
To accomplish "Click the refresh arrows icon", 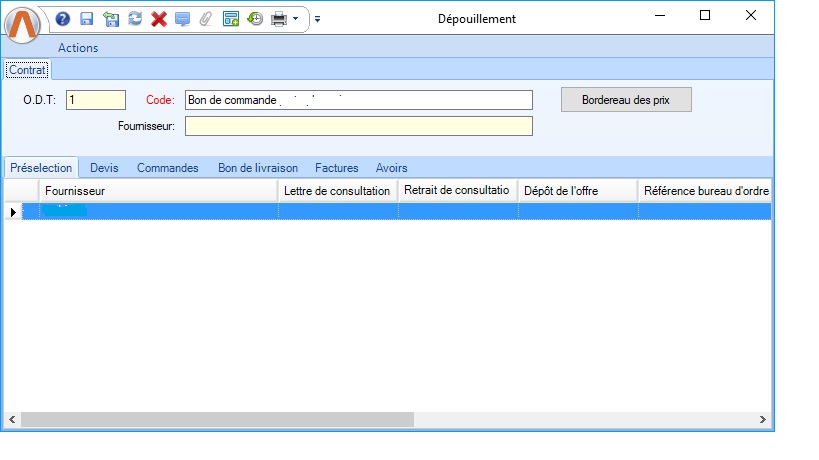I will [x=134, y=18].
